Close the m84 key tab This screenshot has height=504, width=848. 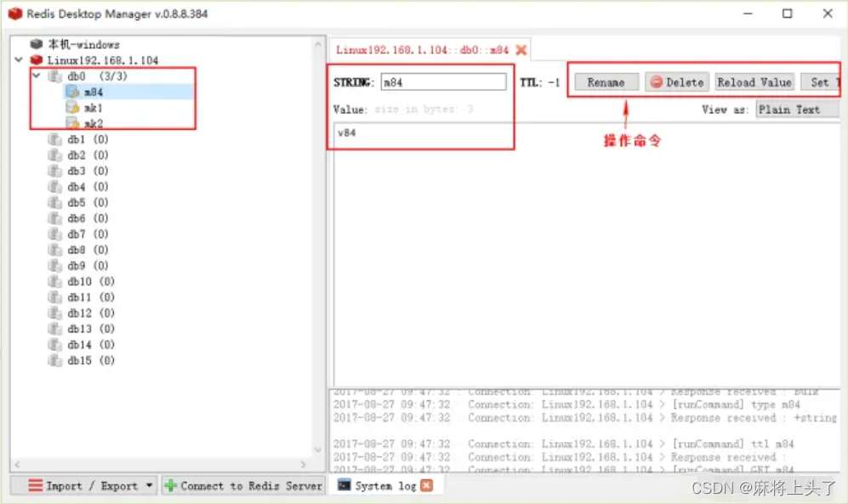tap(521, 49)
